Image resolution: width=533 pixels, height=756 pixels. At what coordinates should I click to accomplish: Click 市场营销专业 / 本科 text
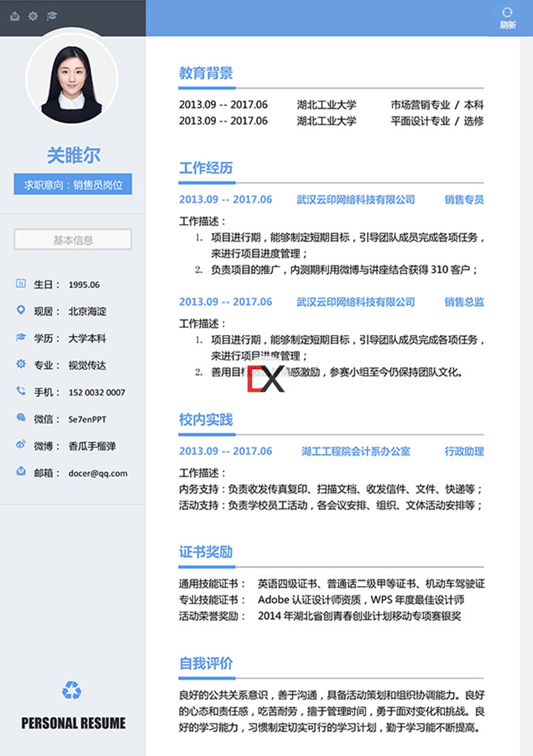click(x=437, y=105)
